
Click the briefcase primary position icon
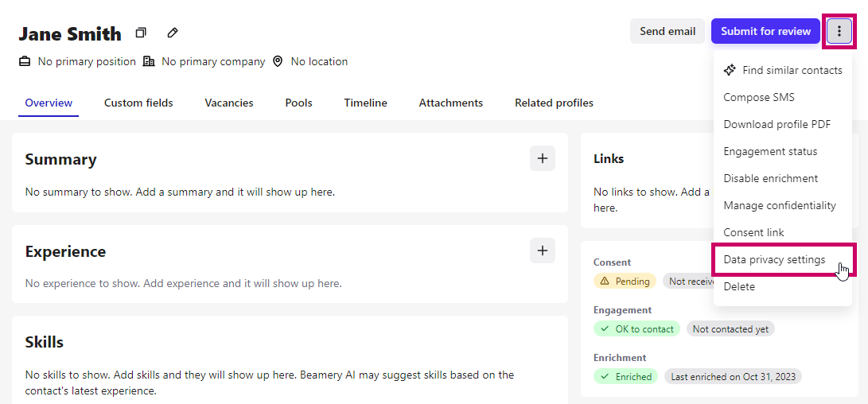25,61
